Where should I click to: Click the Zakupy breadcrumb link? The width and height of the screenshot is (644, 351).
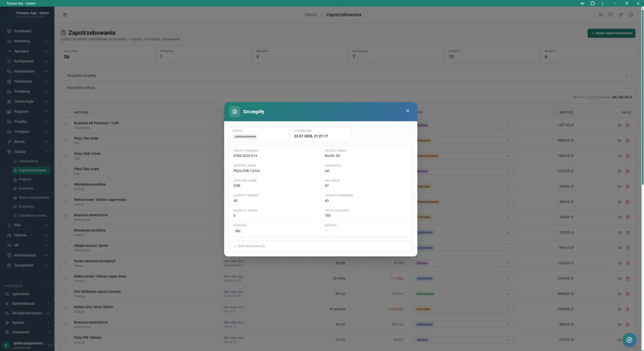click(x=310, y=14)
